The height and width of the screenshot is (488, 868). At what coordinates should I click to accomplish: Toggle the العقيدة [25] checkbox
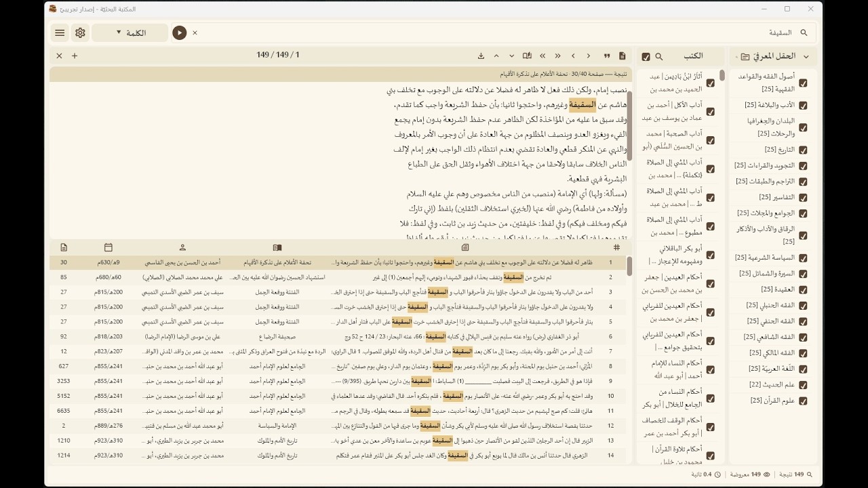(803, 290)
